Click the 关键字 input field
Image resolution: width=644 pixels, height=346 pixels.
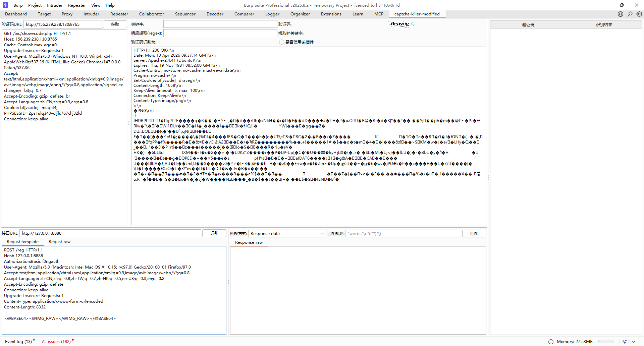(220, 24)
